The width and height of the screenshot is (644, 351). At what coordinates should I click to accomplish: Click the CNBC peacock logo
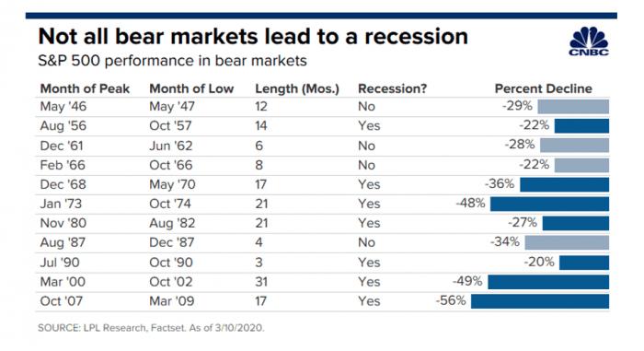pos(589,41)
